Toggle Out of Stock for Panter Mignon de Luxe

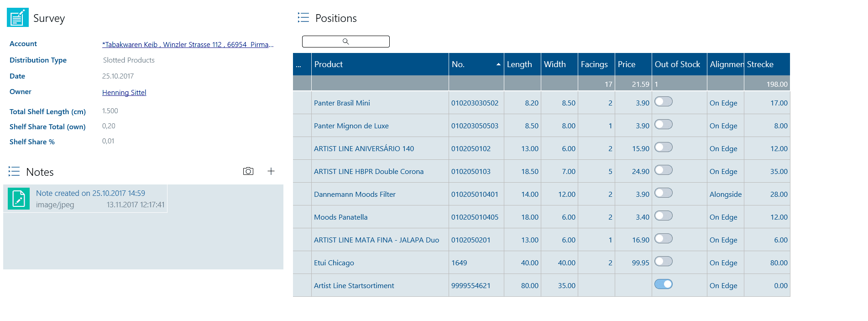click(664, 124)
